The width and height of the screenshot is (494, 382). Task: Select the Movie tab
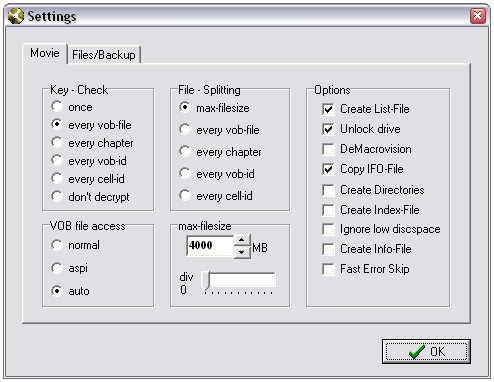[x=45, y=53]
